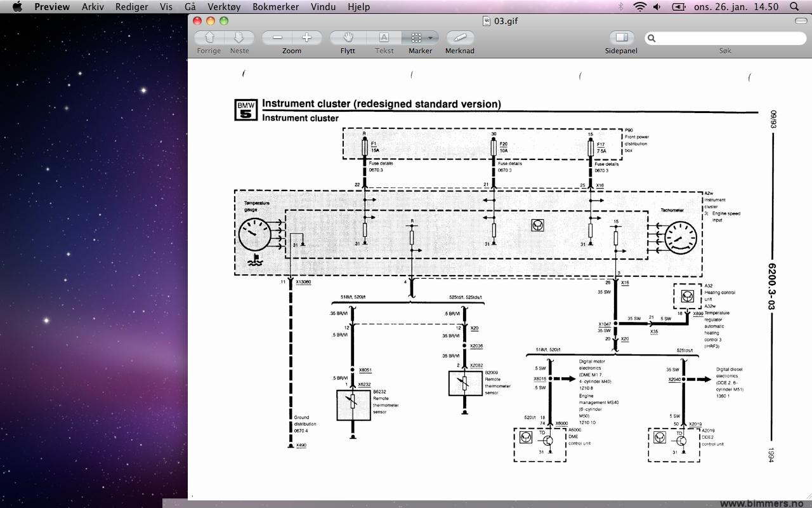This screenshot has height=508, width=812.
Task: Click the 'A6000 DME control unit' label
Action: click(x=579, y=437)
